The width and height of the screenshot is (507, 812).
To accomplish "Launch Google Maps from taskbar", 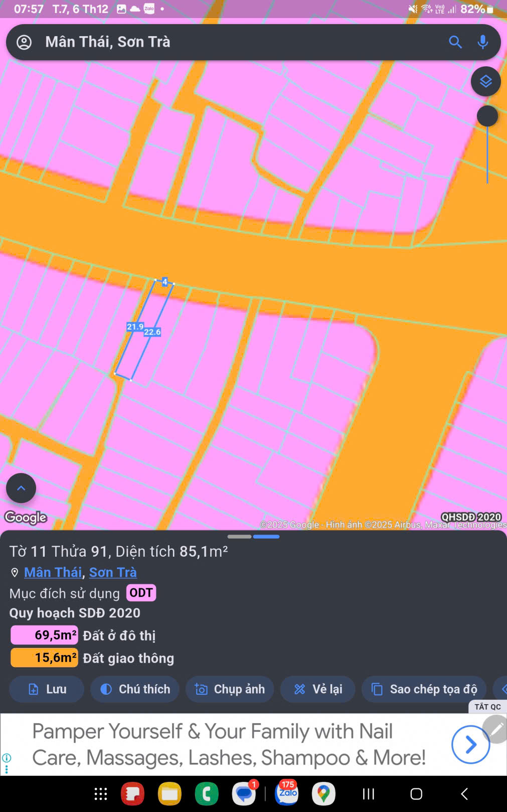I will [323, 793].
